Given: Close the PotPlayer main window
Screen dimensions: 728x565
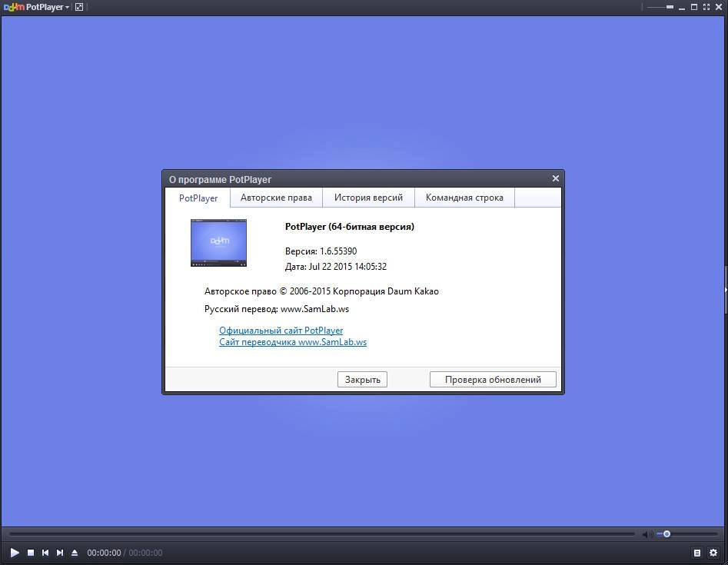Looking at the screenshot, I should pos(719,7).
